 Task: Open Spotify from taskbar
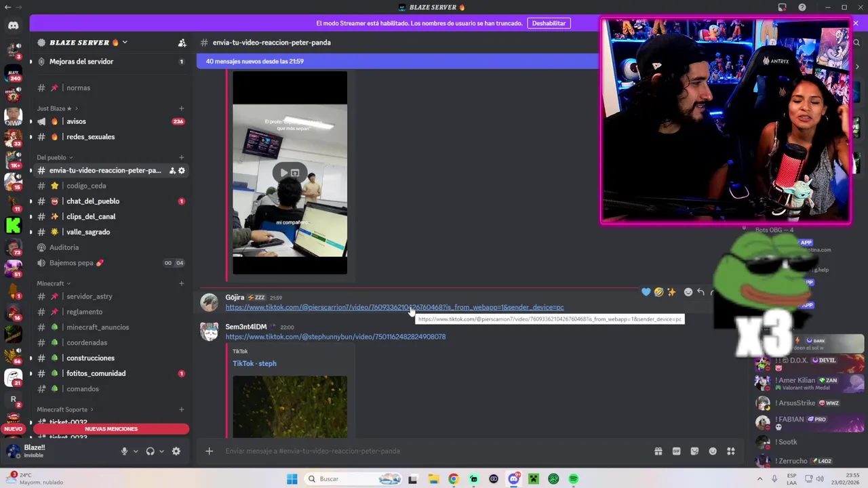(x=574, y=479)
